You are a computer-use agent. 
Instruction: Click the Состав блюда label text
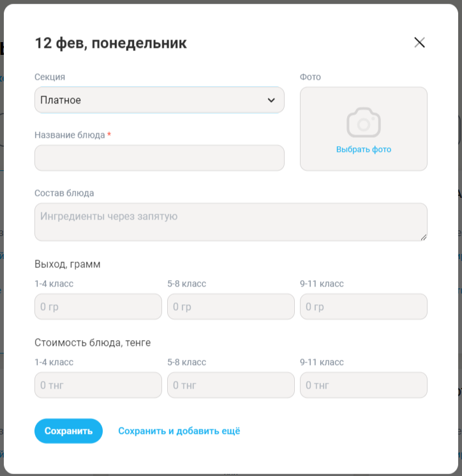(x=64, y=193)
